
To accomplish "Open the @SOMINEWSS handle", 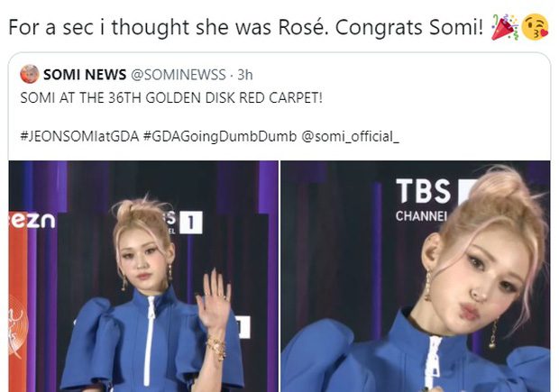I will 179,75.
